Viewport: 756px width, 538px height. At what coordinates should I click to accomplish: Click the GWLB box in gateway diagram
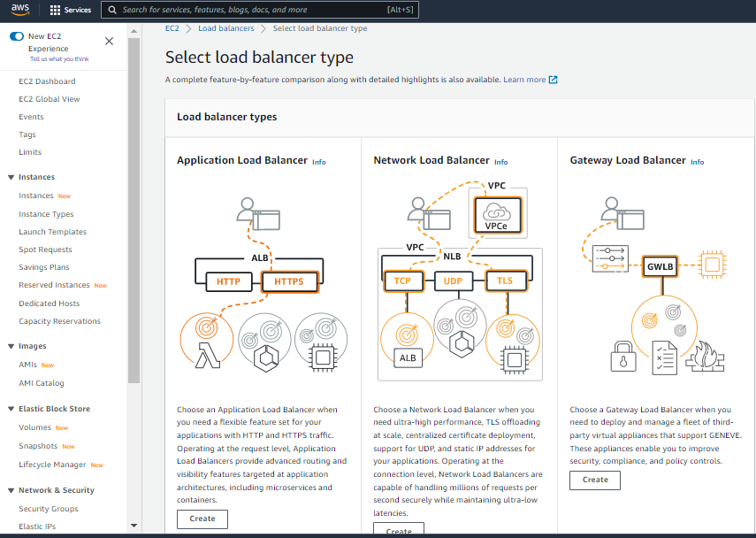click(x=660, y=266)
